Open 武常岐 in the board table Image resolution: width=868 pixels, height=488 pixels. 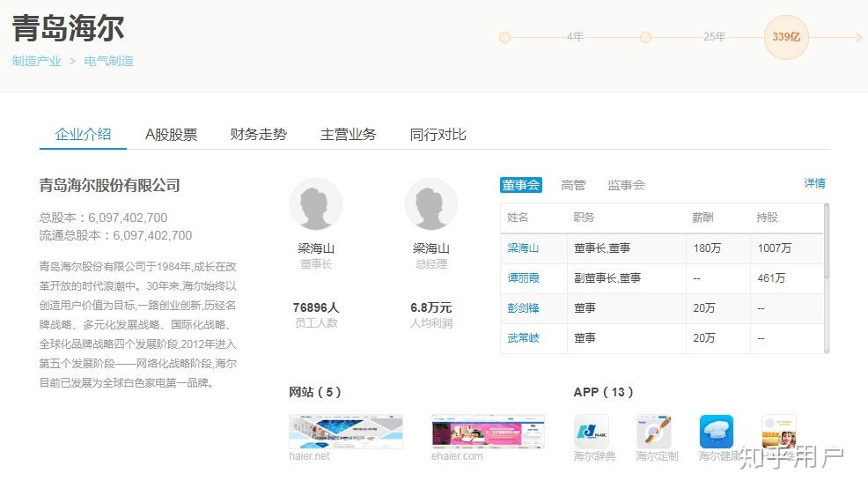pyautogui.click(x=523, y=338)
